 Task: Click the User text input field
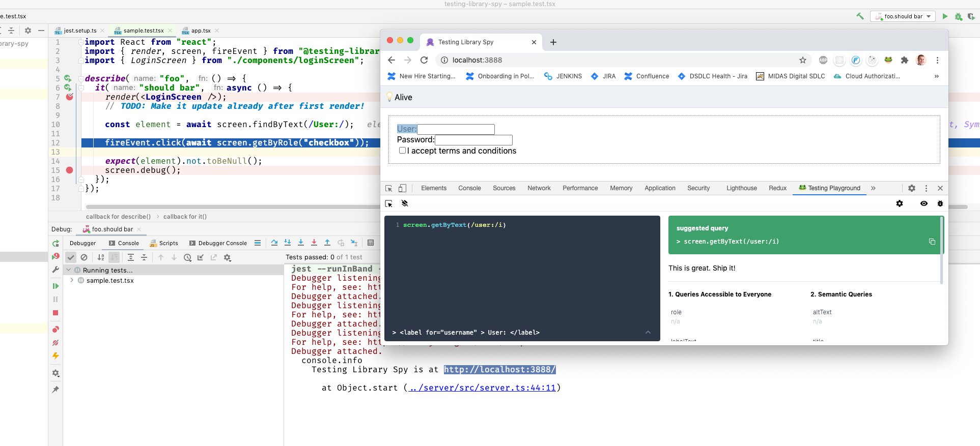456,129
